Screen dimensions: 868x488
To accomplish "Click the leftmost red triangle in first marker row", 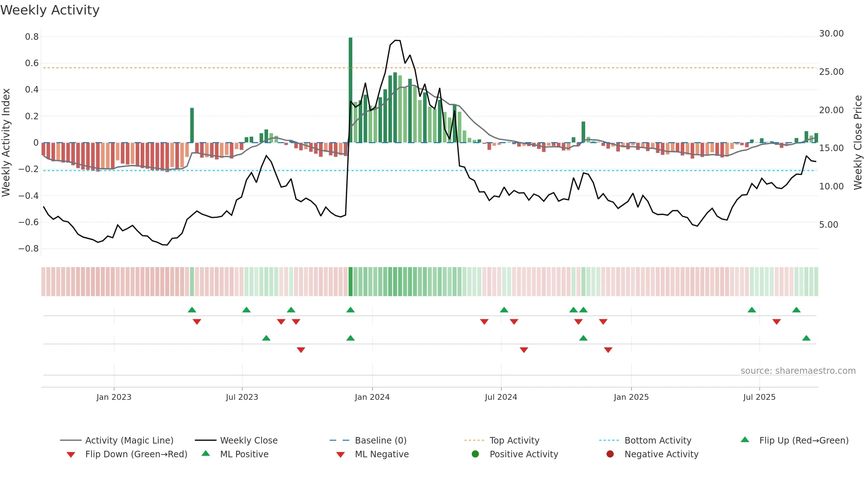I will coord(197,322).
